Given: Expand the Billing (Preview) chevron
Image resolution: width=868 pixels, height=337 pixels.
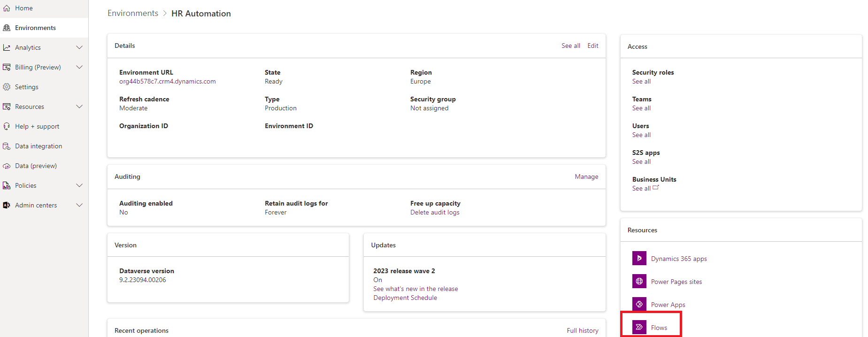Looking at the screenshot, I should 79,67.
